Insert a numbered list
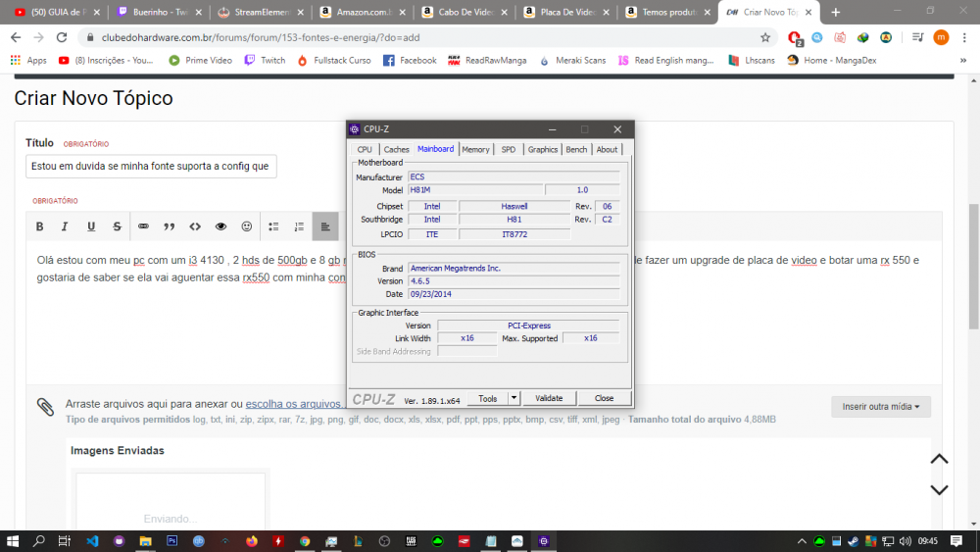This screenshot has width=980, height=552. (299, 226)
